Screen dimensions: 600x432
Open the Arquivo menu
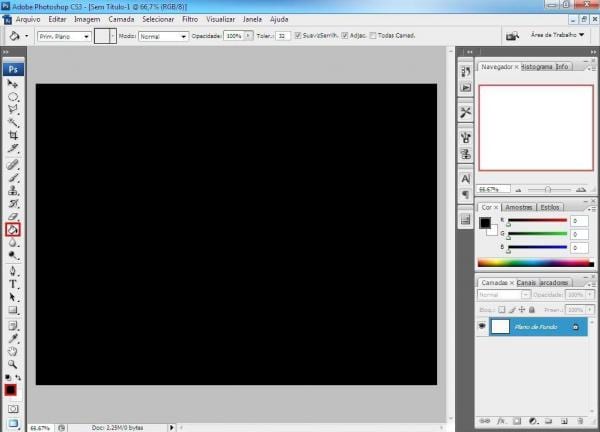tap(28, 20)
